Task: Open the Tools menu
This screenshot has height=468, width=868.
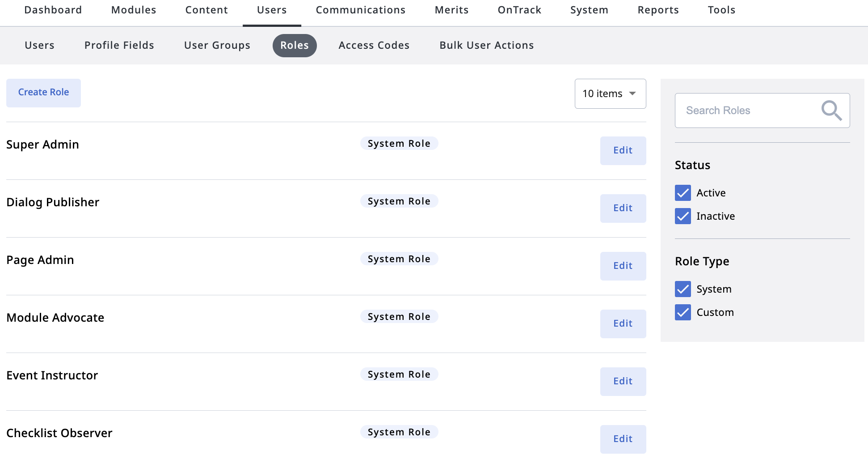Action: tap(721, 10)
